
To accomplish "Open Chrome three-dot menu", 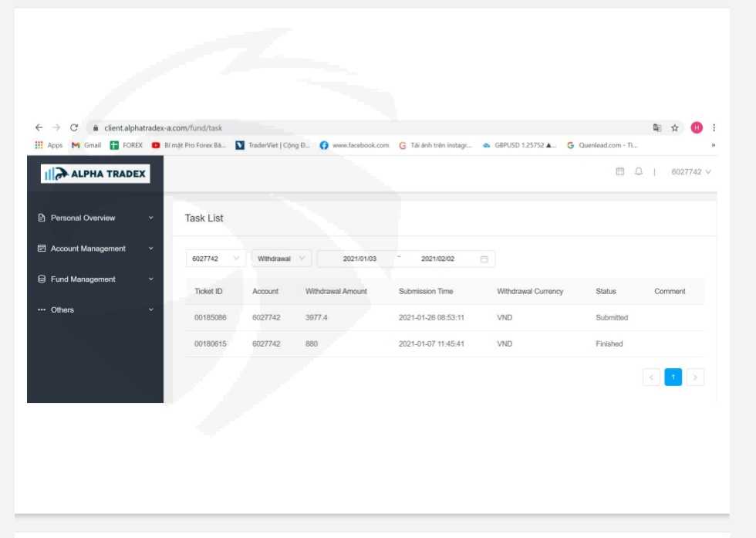I will [x=714, y=128].
